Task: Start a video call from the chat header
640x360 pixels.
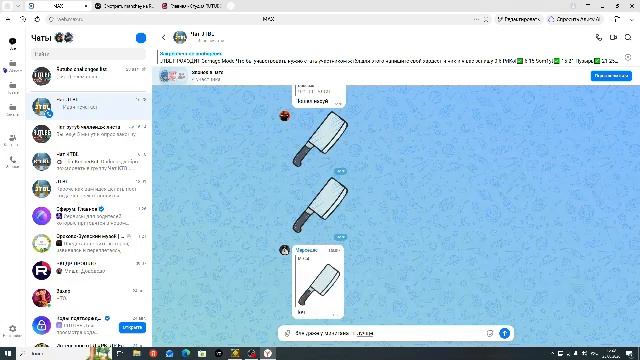Action: pyautogui.click(x=613, y=38)
